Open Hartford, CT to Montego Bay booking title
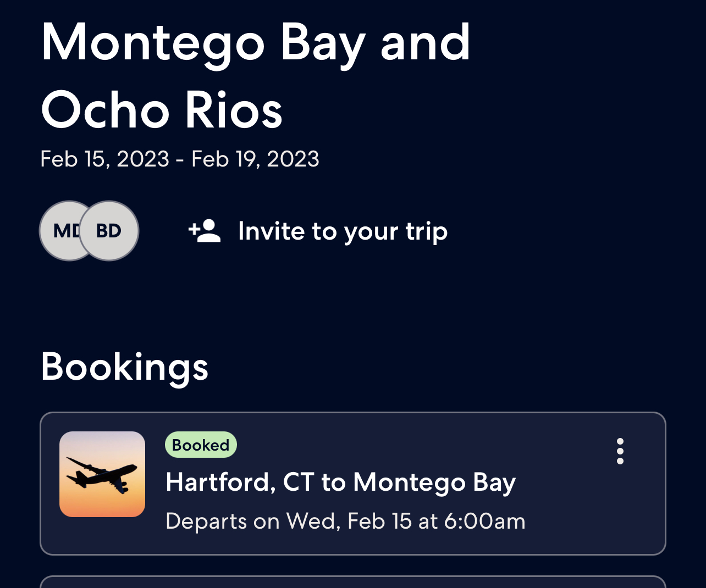Screen dimensions: 706x588 (340, 482)
